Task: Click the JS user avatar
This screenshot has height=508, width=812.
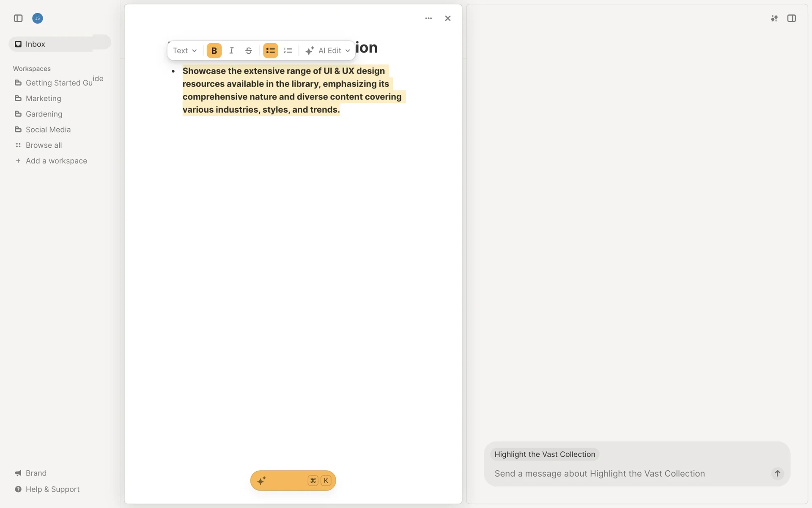Action: pos(38,18)
